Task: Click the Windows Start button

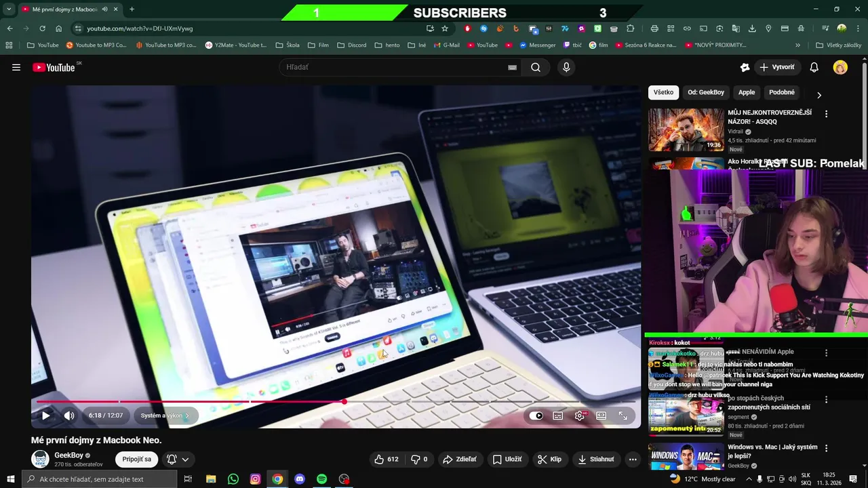Action: (x=11, y=479)
